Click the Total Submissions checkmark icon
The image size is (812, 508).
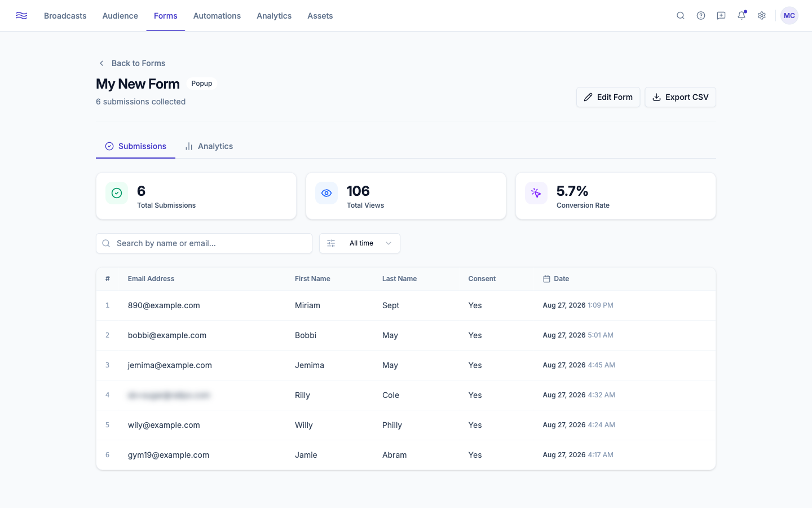(x=117, y=193)
